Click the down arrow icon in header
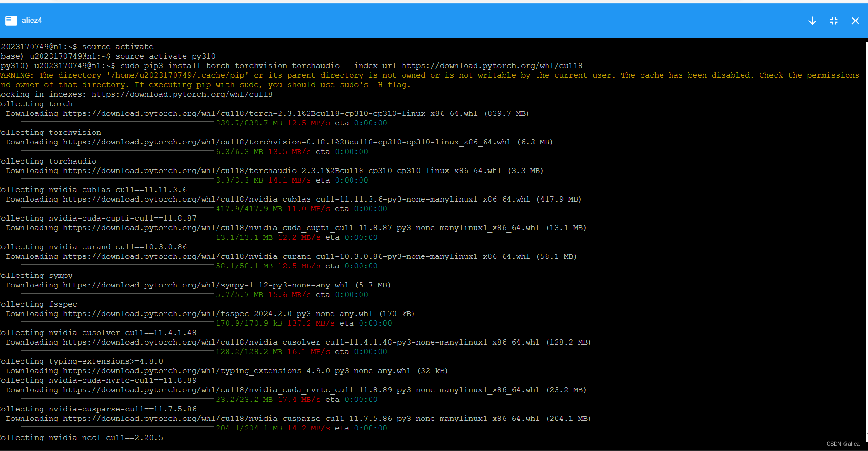 812,21
